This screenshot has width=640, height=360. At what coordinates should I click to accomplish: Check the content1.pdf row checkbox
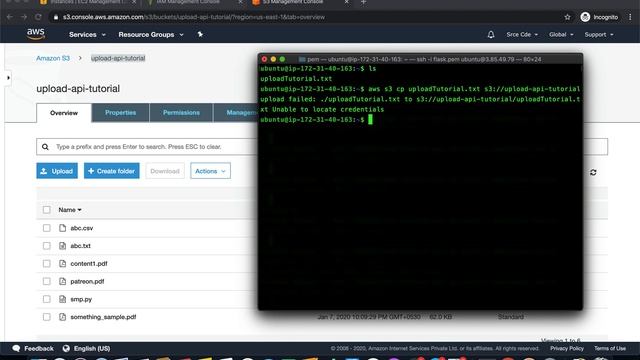click(47, 264)
